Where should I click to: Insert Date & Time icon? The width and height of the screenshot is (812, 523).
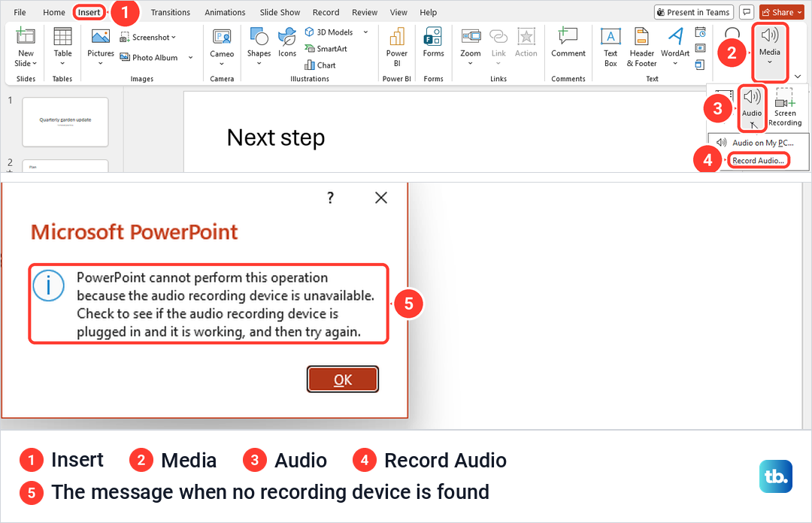tap(700, 32)
